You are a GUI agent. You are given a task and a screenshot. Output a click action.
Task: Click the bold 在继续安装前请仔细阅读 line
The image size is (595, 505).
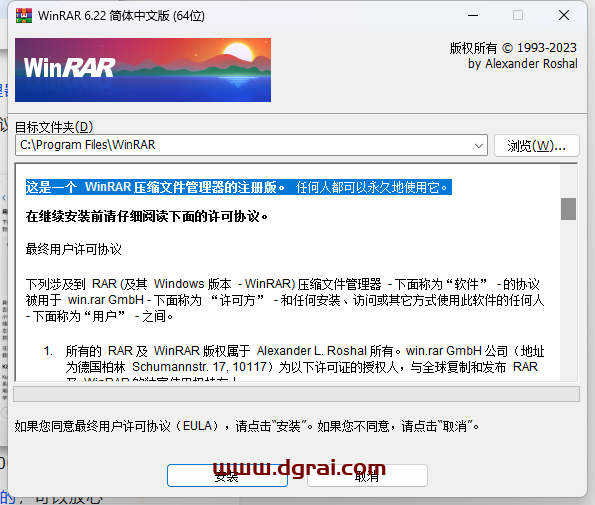[147, 216]
